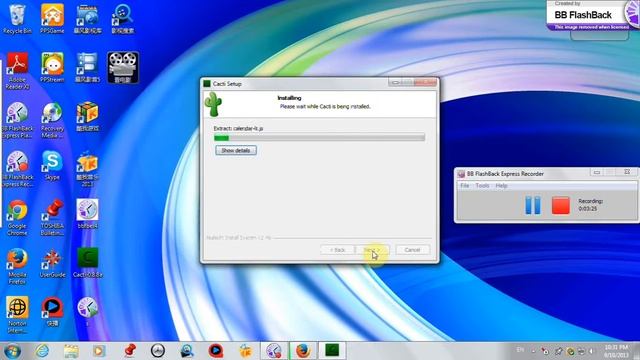Open Internet Explorer from the taskbar
The image size is (640, 360).
42,351
